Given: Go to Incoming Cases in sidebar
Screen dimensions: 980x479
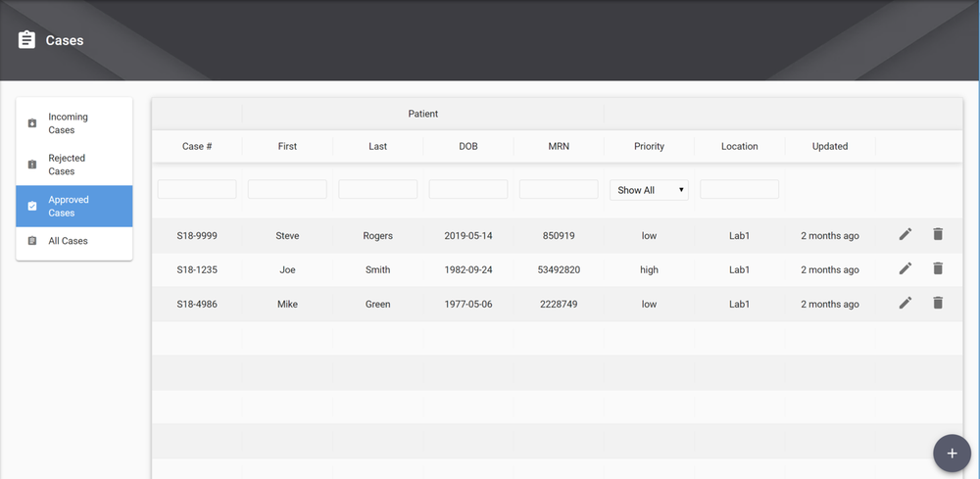Looking at the screenshot, I should (x=73, y=123).
